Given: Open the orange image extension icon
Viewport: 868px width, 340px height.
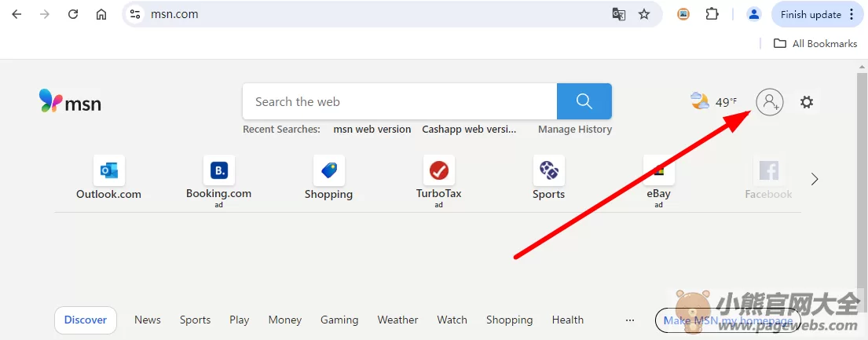Looking at the screenshot, I should (x=683, y=14).
